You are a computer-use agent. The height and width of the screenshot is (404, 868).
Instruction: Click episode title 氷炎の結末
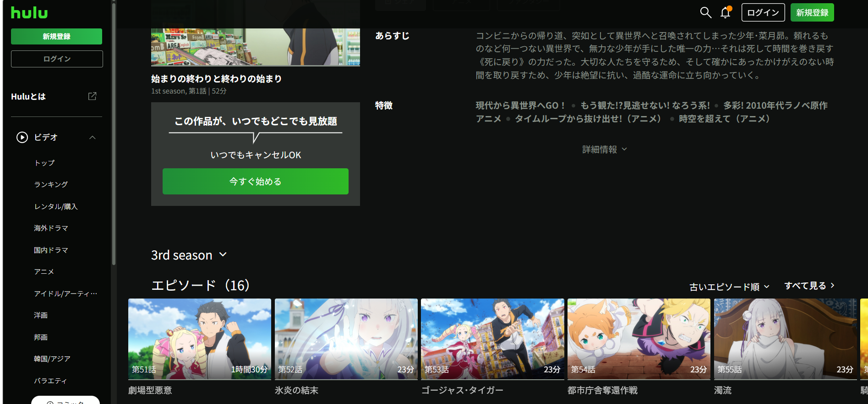pos(297,390)
